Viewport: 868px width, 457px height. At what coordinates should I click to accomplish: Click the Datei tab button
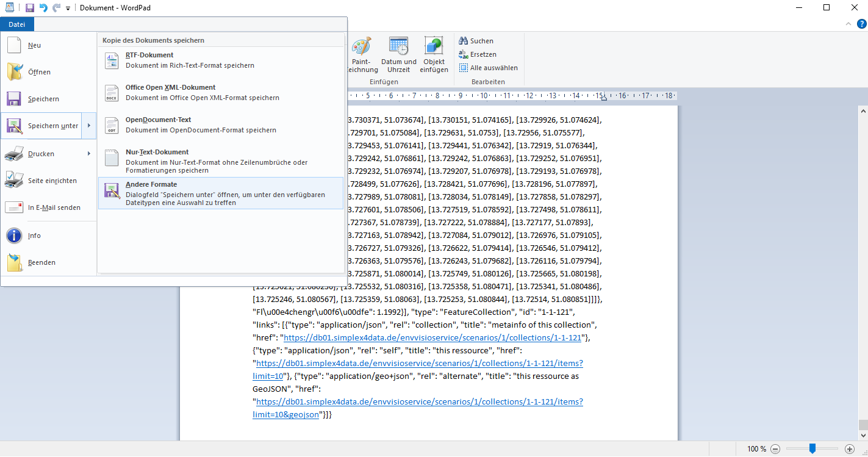tap(17, 24)
